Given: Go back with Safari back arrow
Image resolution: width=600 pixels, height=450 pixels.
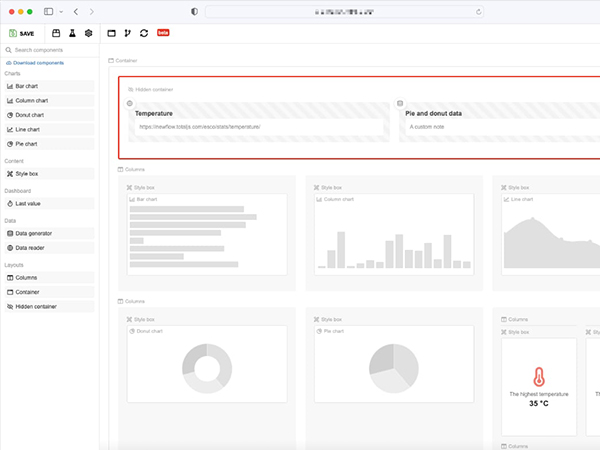Looking at the screenshot, I should point(76,12).
